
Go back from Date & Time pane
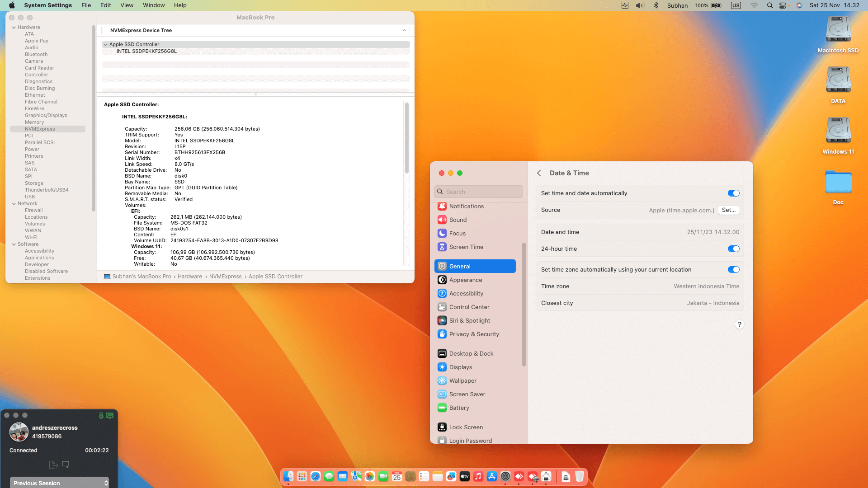539,173
